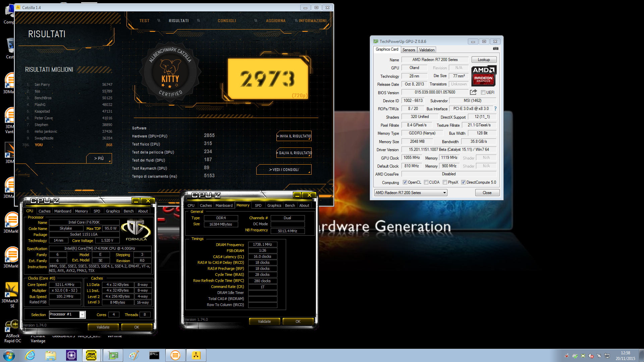Click the Bus Interface question mark help icon
This screenshot has width=644, height=362.
(x=495, y=109)
